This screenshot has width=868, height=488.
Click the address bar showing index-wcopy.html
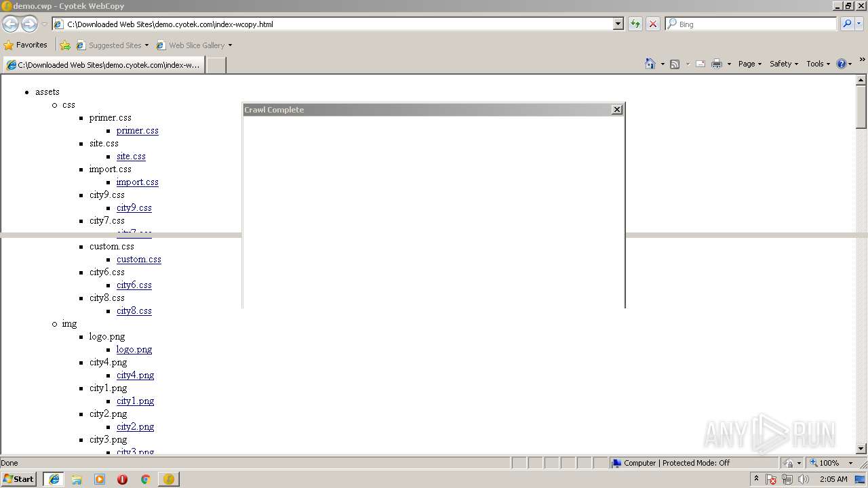[x=332, y=24]
